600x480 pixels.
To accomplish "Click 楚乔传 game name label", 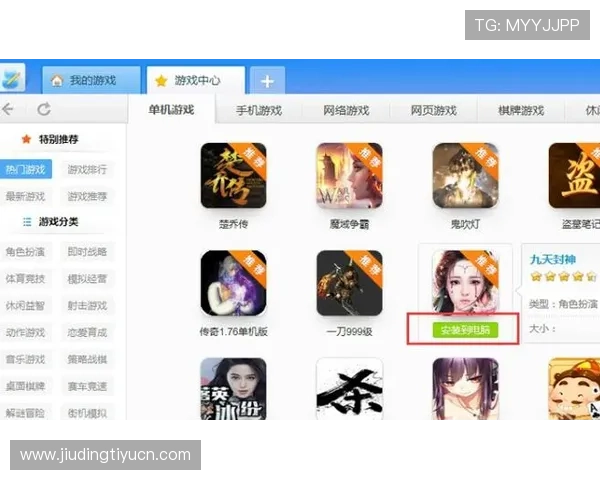I will point(233,224).
